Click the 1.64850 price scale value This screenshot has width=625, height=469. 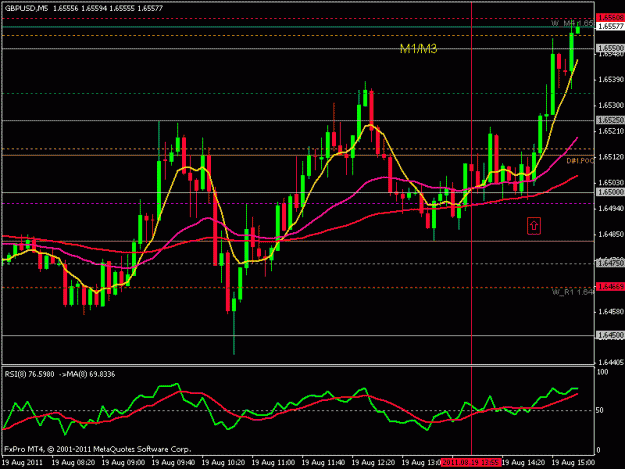[611, 234]
